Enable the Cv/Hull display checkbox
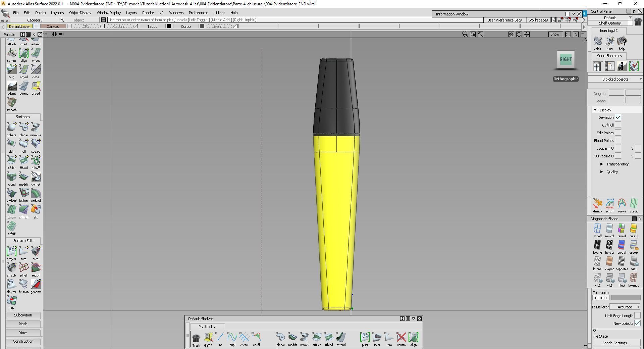 tap(618, 125)
